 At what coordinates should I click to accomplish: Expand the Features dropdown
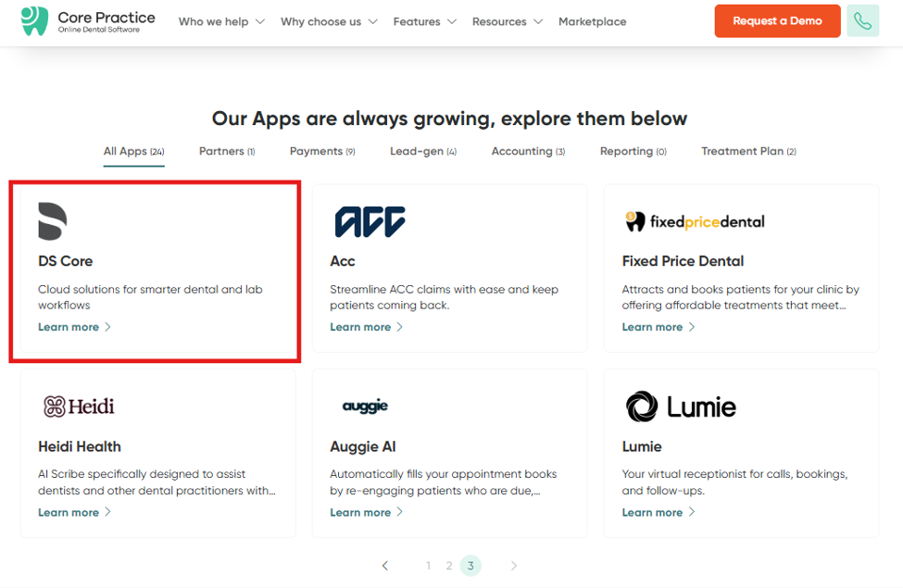[425, 21]
